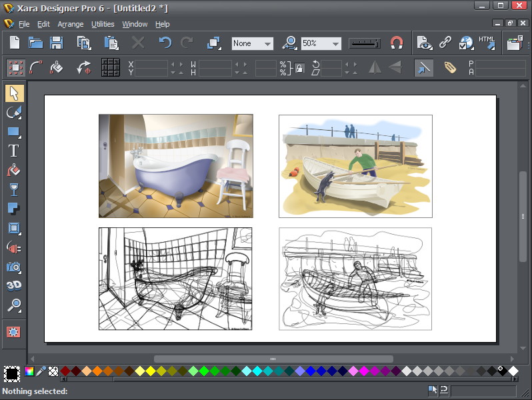Pick the bright yellow color swatch
532x400 pixels.
150,371
